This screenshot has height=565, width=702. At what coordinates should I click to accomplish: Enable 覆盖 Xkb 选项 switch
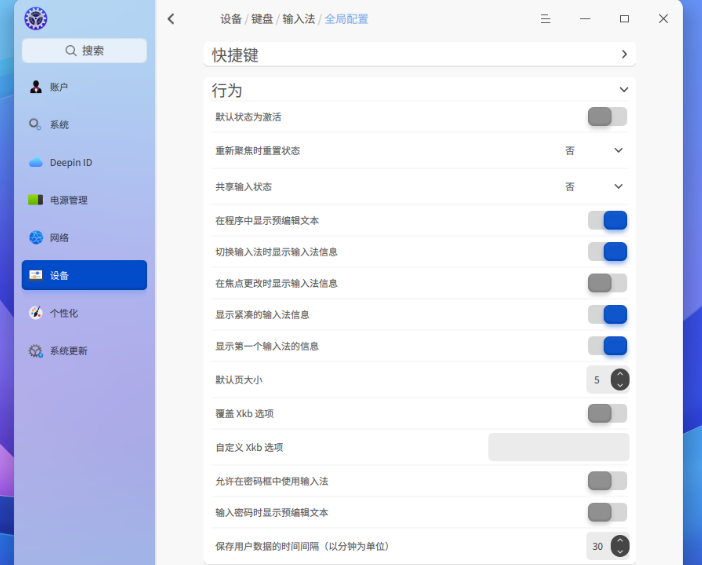(x=607, y=413)
